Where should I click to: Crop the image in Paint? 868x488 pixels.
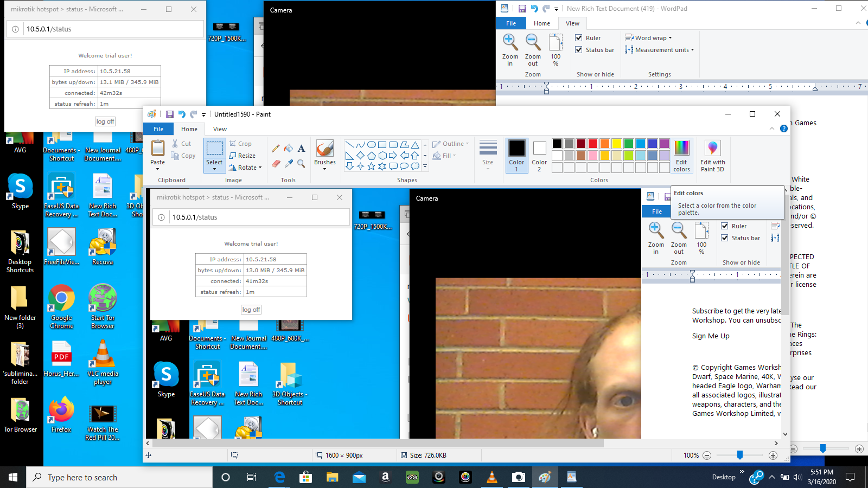coord(240,144)
